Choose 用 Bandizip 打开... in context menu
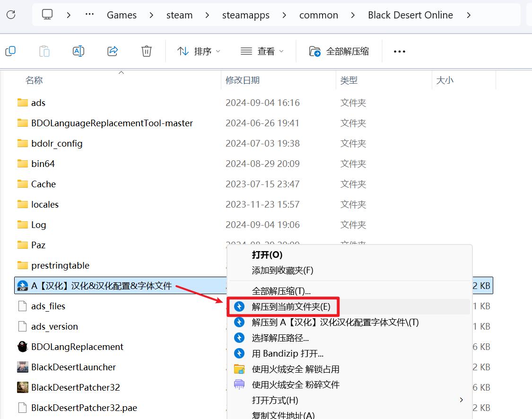Image resolution: width=532 pixels, height=419 pixels. [349, 354]
